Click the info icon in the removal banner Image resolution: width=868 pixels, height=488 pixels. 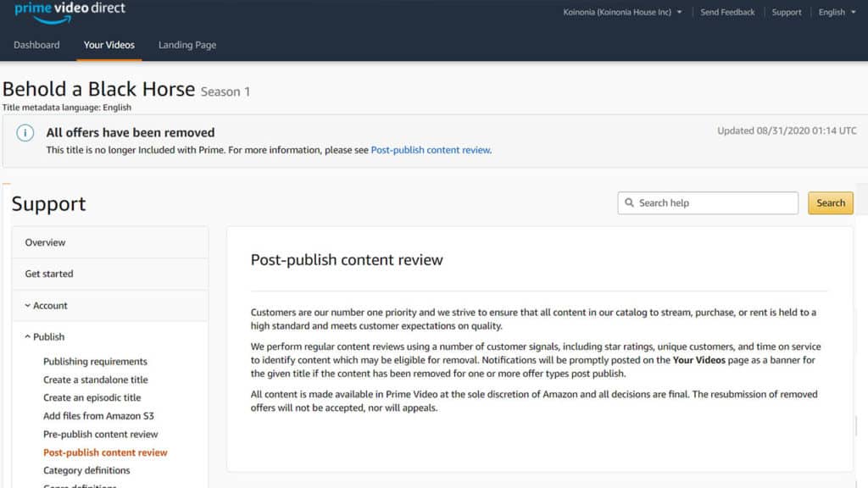coord(25,133)
